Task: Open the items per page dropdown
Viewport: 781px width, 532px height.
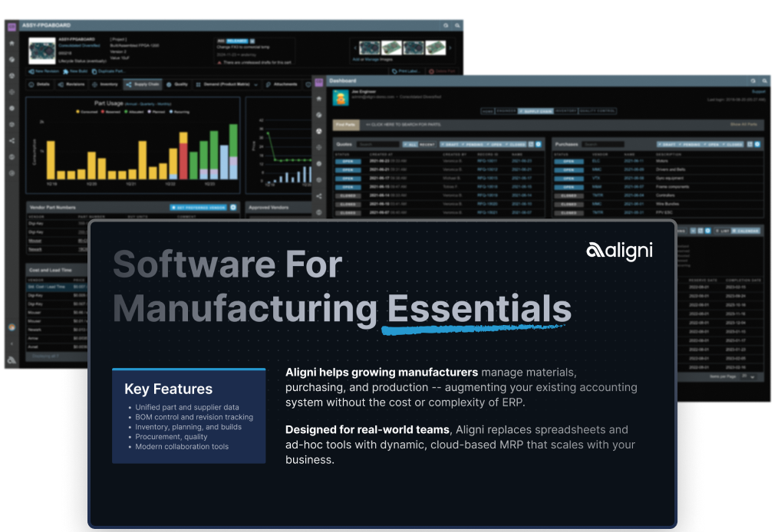Action: (x=753, y=377)
